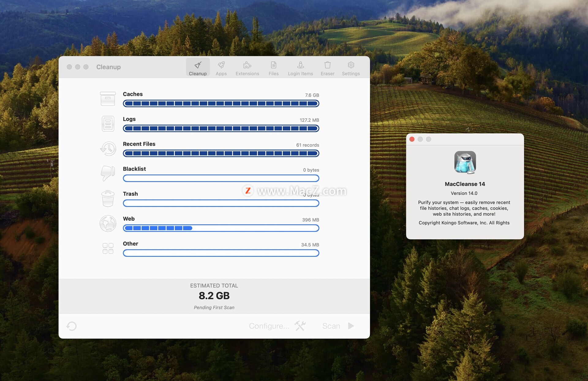Click the Recent Files category label
588x381 pixels.
pyautogui.click(x=139, y=144)
